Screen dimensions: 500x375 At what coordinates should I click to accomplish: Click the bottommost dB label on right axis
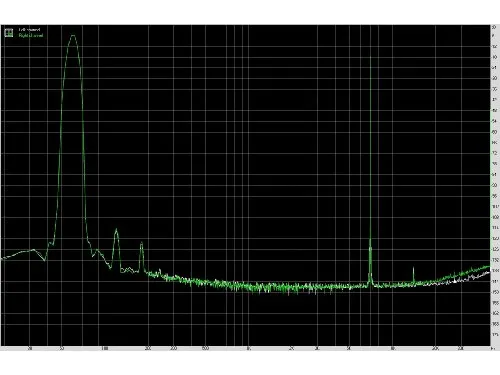(495, 334)
